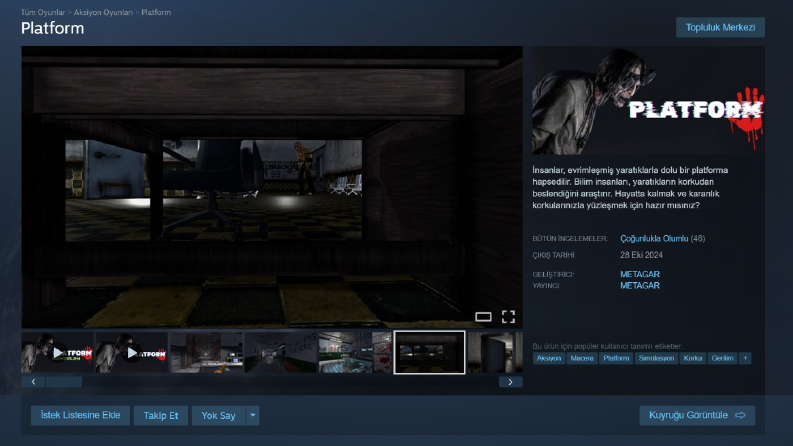Play the second Platform trailer thumbnail
This screenshot has height=446, width=793.
(x=131, y=352)
